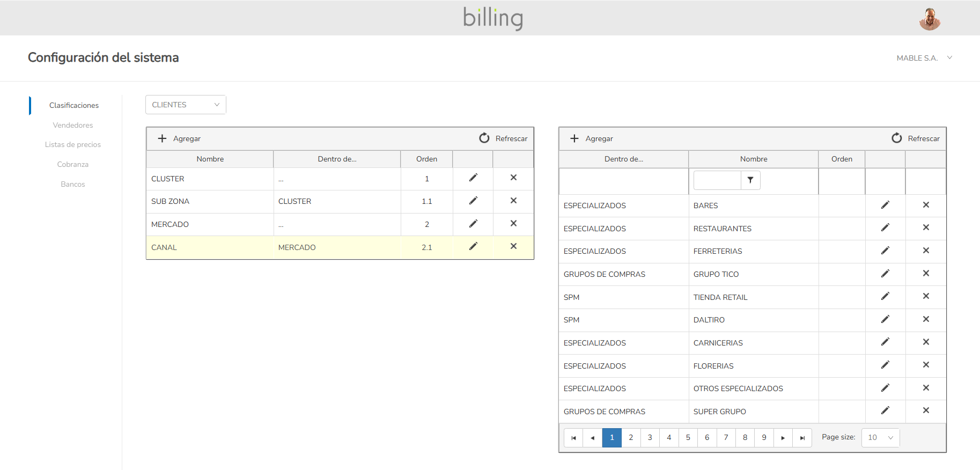Click the pencil icon for CANAL row
This screenshot has height=470, width=980.
473,247
